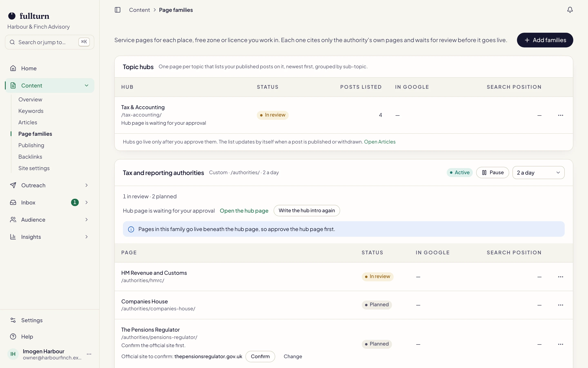This screenshot has height=368, width=588.
Task: Click Write the hub intro again
Action: (x=307, y=211)
